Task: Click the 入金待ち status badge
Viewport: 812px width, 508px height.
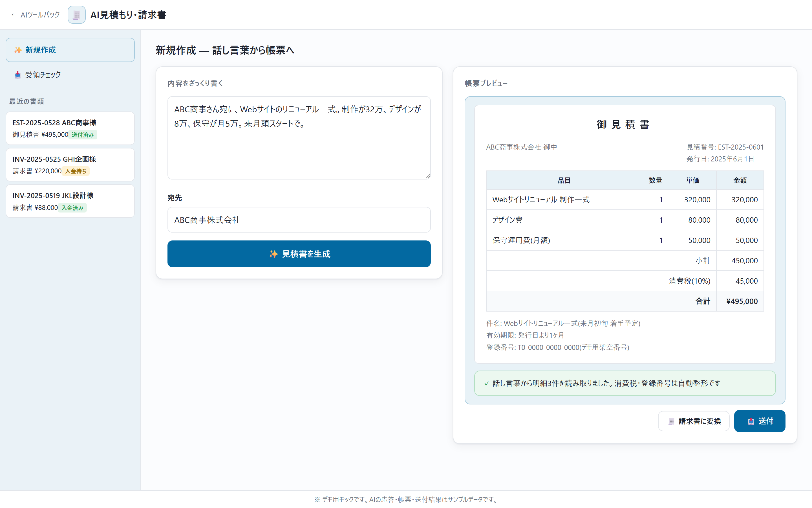Action: pos(76,171)
